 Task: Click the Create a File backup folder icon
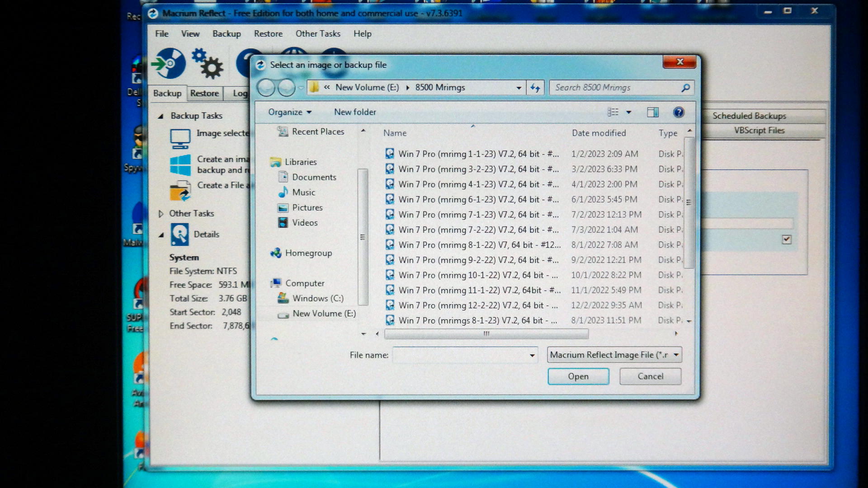tap(180, 191)
